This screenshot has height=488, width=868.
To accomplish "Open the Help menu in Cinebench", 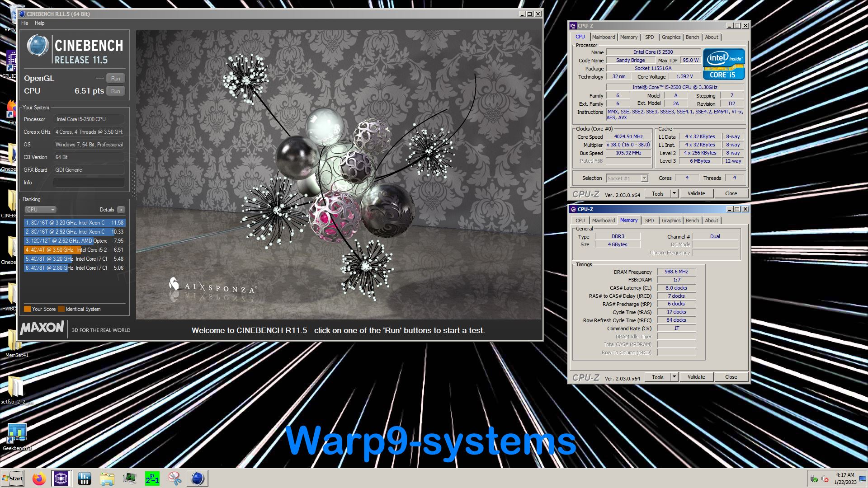I will tap(40, 23).
